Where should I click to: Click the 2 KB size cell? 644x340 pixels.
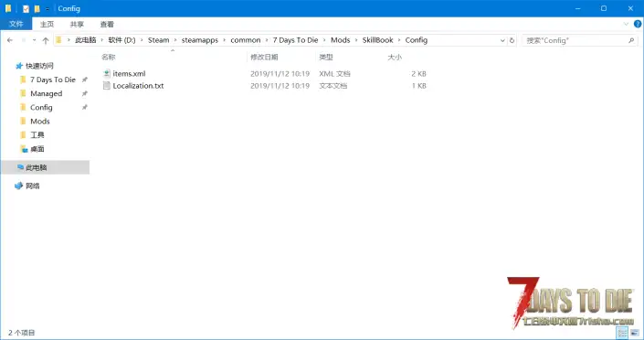point(419,74)
